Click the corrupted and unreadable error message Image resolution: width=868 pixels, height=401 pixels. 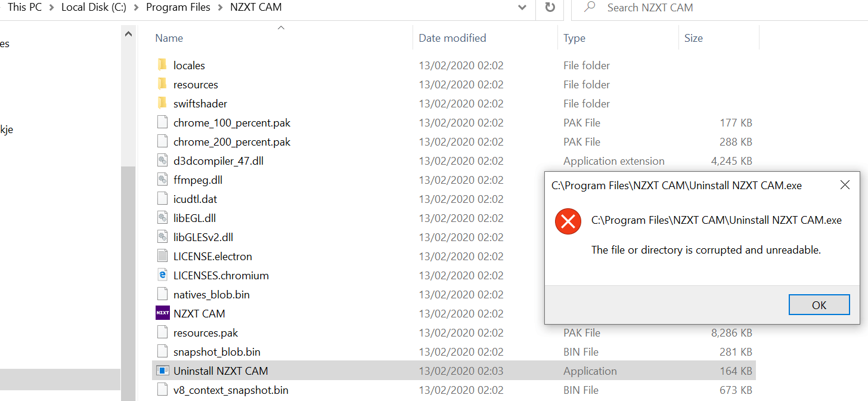[x=706, y=250]
